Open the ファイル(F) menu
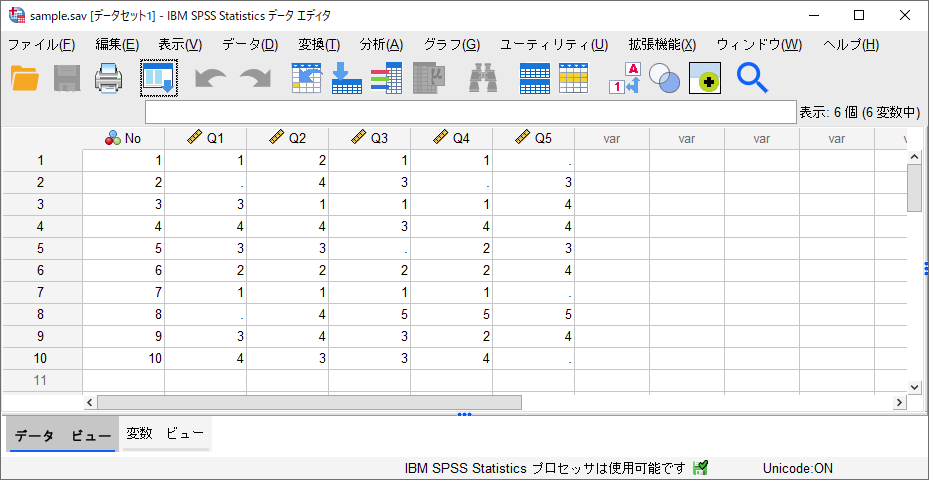 pos(41,44)
